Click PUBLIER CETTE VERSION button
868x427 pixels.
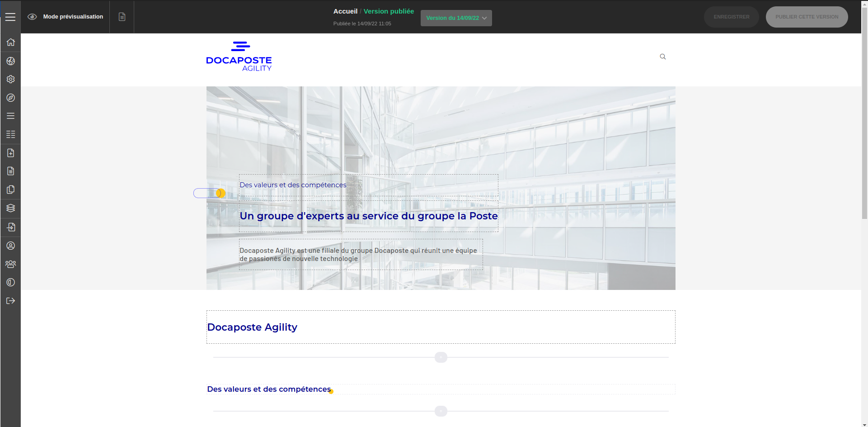807,17
